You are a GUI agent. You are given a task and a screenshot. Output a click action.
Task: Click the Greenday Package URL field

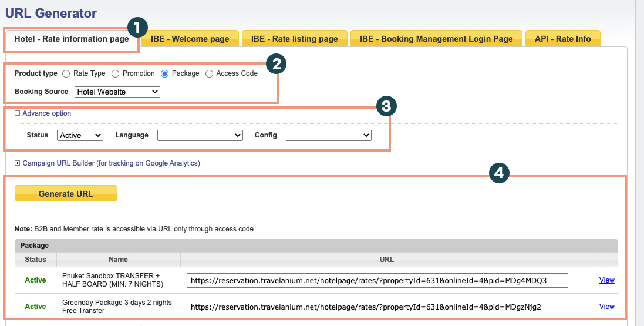tap(377, 307)
